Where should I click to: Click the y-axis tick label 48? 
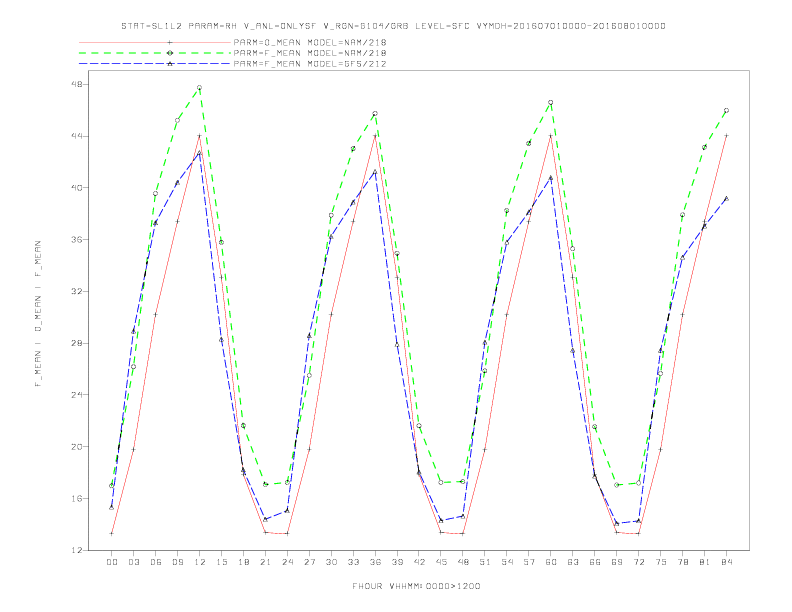[x=77, y=84]
